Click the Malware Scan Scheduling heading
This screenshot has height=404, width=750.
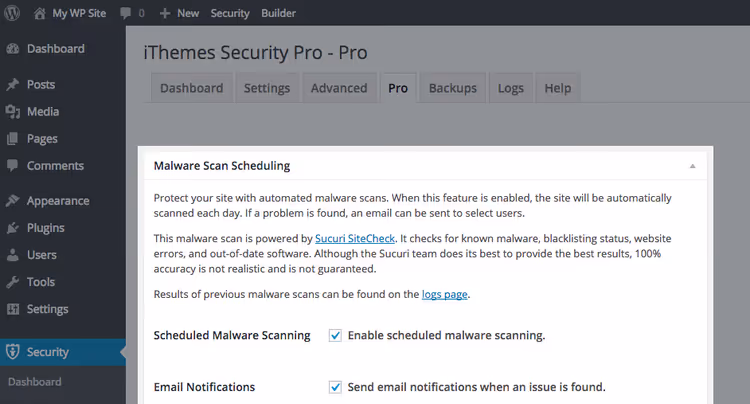pyautogui.click(x=222, y=166)
